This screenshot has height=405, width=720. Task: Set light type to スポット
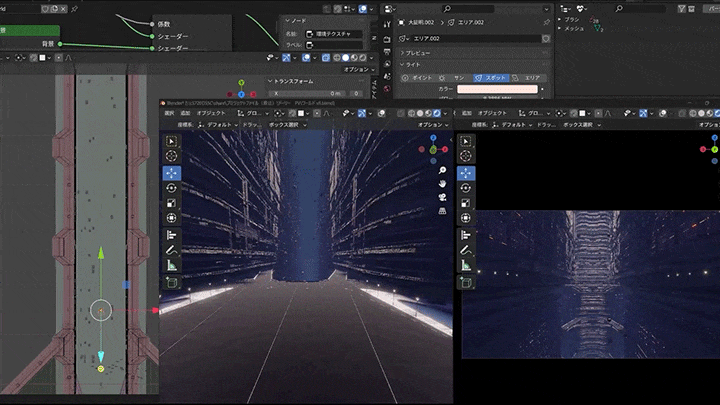coord(491,78)
